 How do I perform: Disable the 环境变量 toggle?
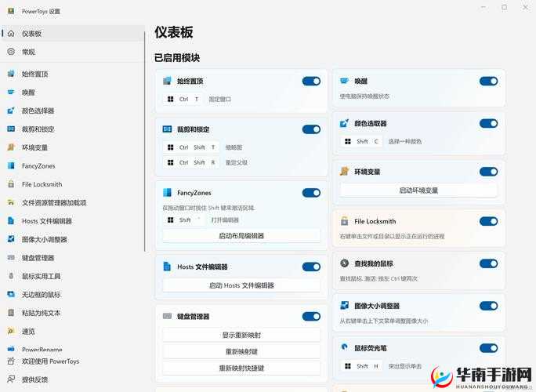point(488,172)
